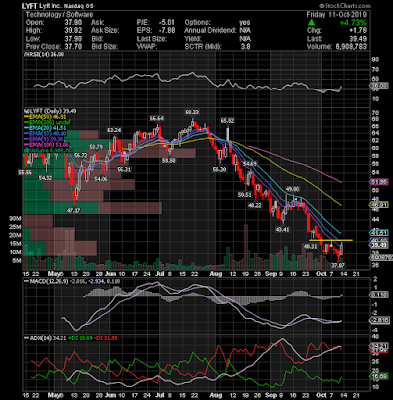Click the RSI(14) indicator label
Screen dimensions: 393x400
45,55
